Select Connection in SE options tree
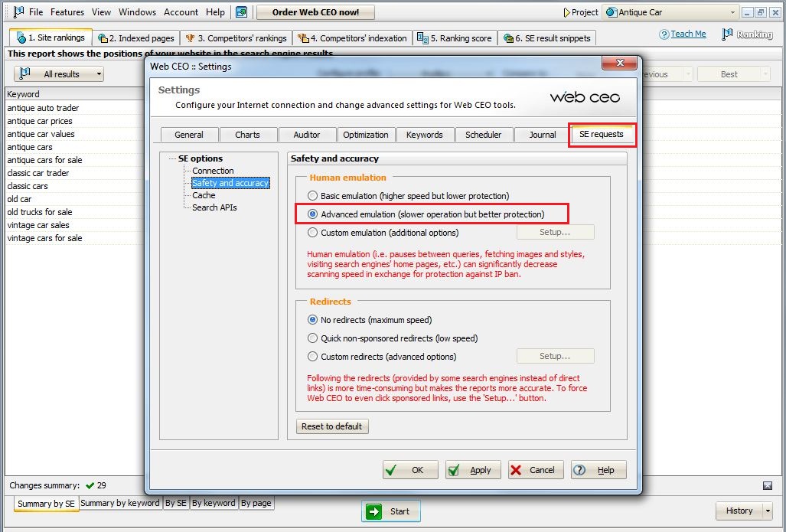The width and height of the screenshot is (786, 532). point(213,171)
